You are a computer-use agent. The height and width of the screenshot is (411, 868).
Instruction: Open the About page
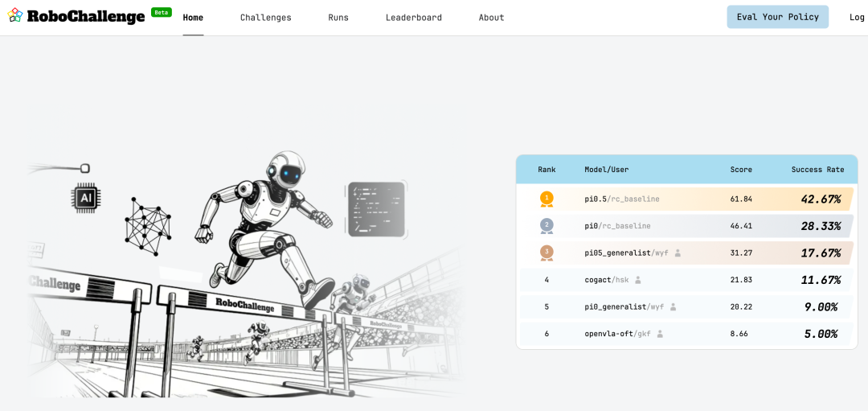click(491, 18)
